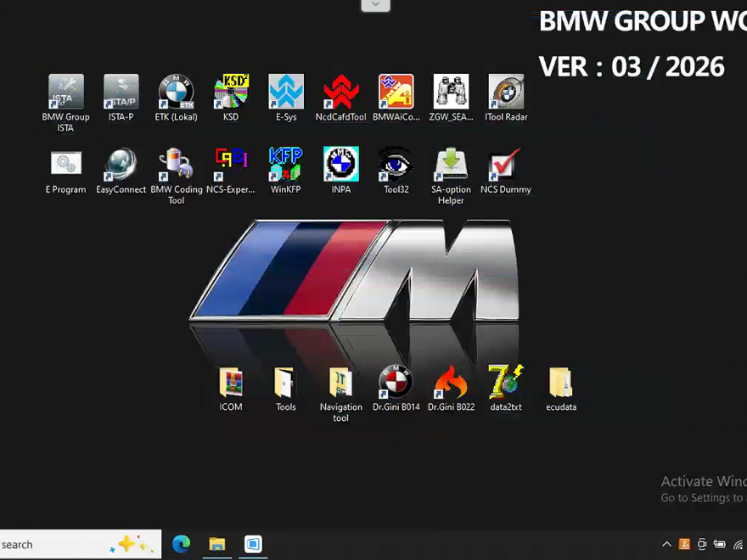Open File Explorer from the taskbar
The height and width of the screenshot is (560, 747).
(217, 545)
